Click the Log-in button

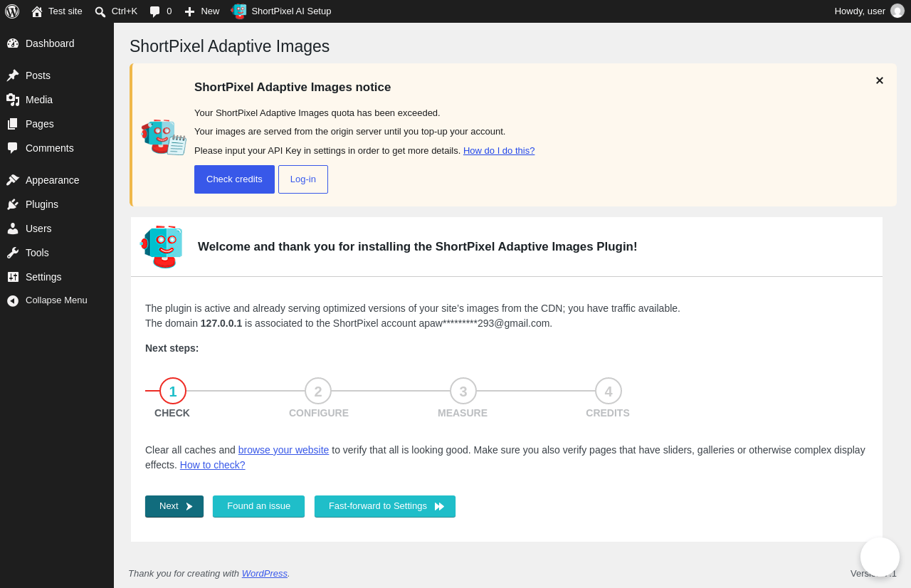(303, 179)
